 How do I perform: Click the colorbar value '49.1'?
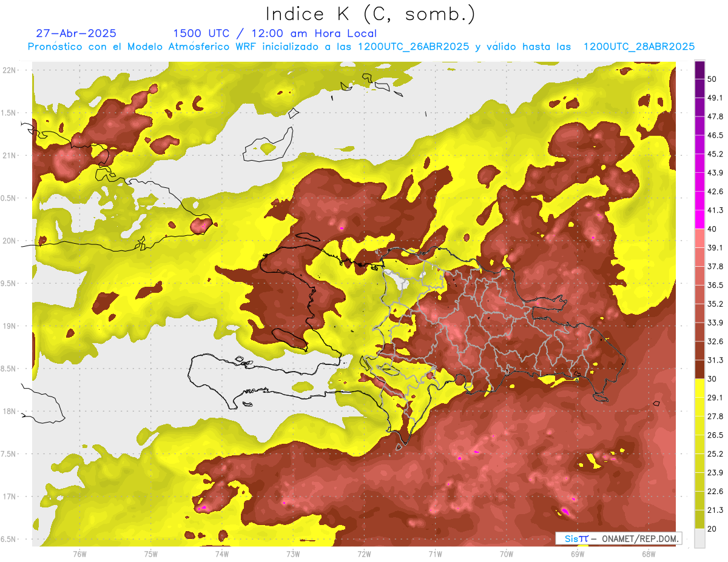pos(715,98)
